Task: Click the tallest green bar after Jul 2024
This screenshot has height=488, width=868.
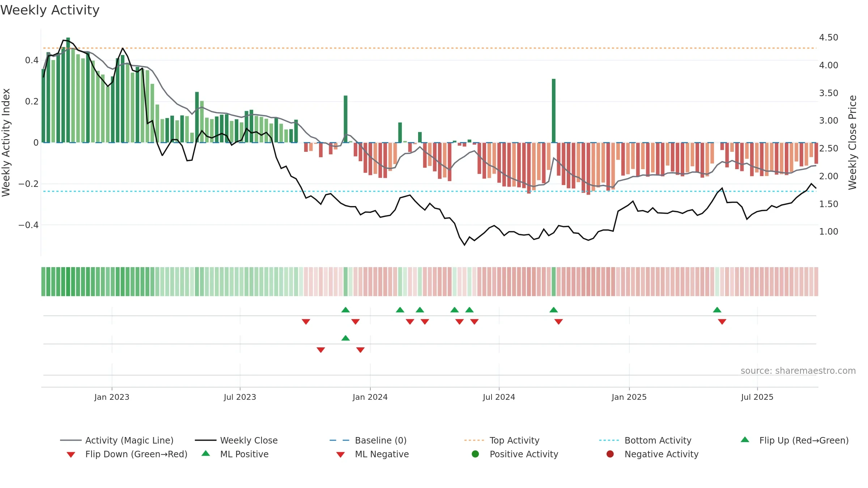Action: [554, 111]
